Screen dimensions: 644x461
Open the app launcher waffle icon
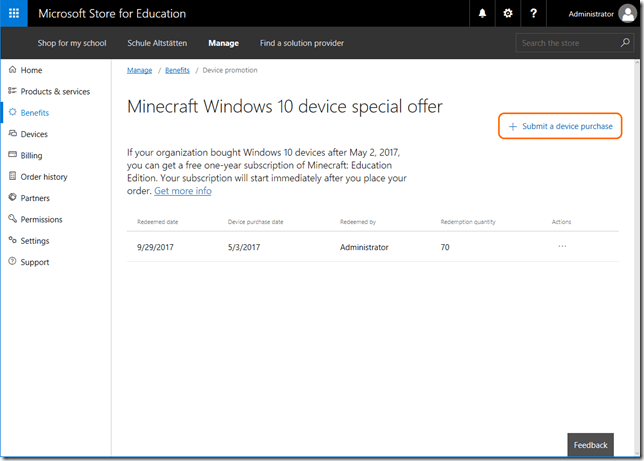click(14, 14)
